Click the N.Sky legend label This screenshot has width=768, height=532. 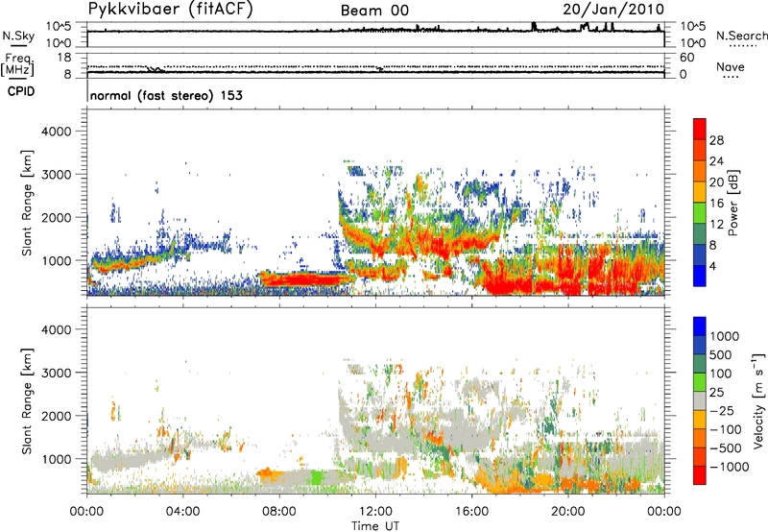tap(18, 36)
